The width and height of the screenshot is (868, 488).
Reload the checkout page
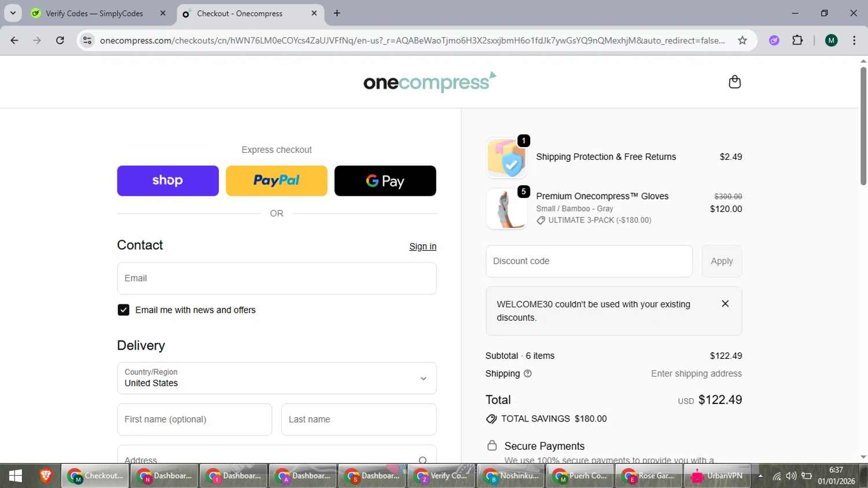tap(60, 41)
